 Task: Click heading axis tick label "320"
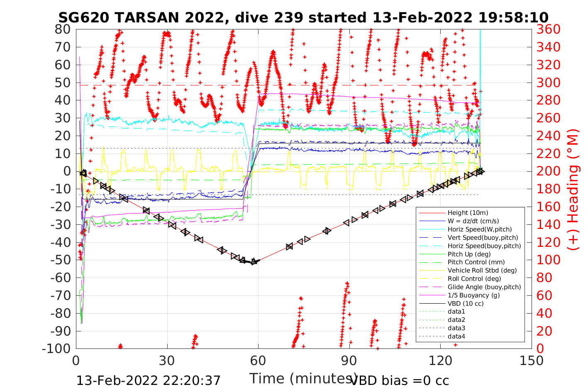point(548,65)
